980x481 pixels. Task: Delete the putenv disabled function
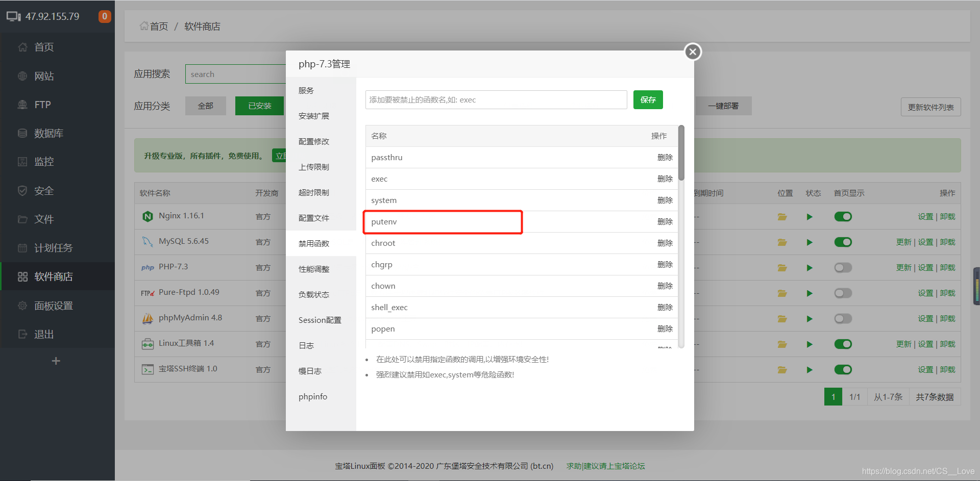coord(665,222)
